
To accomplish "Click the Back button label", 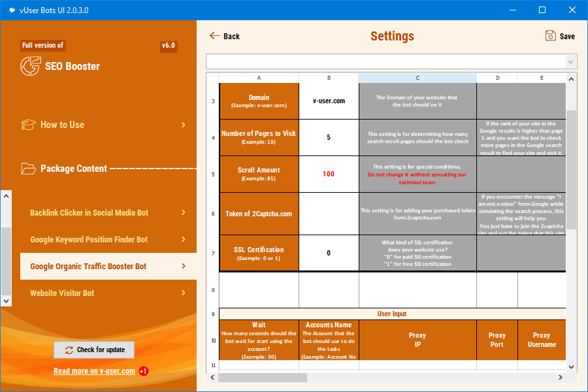I will pos(231,37).
